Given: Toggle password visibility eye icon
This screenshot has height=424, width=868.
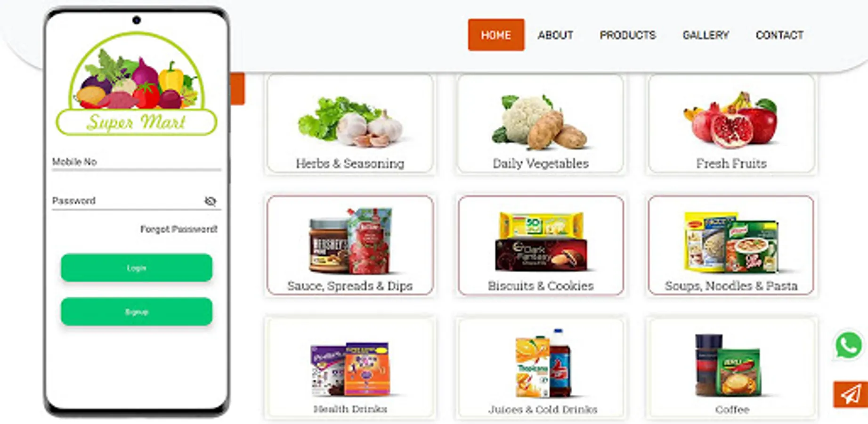Looking at the screenshot, I should 211,201.
